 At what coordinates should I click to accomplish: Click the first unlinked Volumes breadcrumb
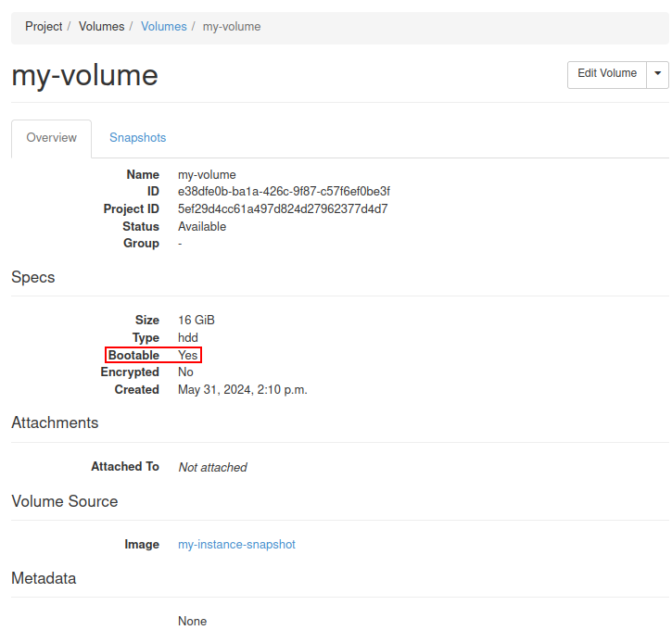pos(101,27)
